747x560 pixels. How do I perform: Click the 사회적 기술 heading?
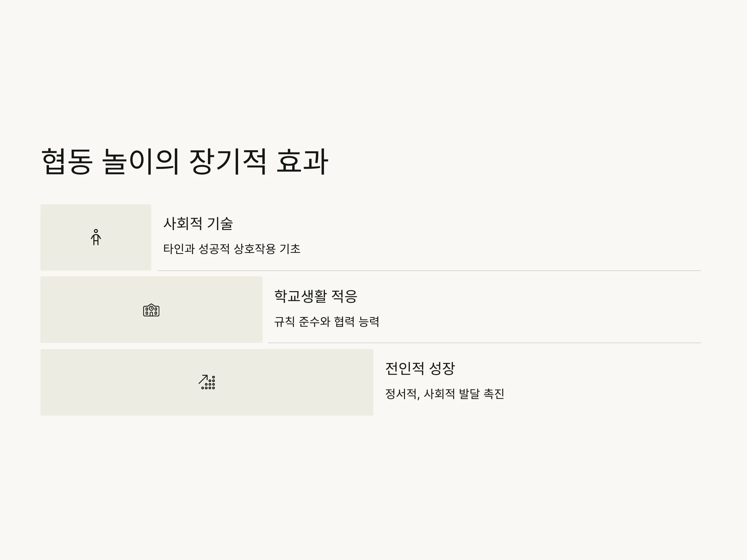pos(198,223)
